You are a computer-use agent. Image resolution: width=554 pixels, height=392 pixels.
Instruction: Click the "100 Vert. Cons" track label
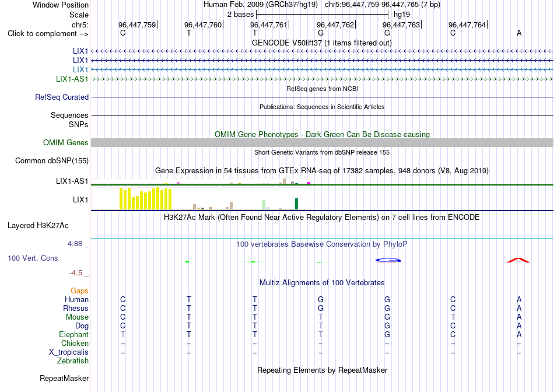(33, 258)
